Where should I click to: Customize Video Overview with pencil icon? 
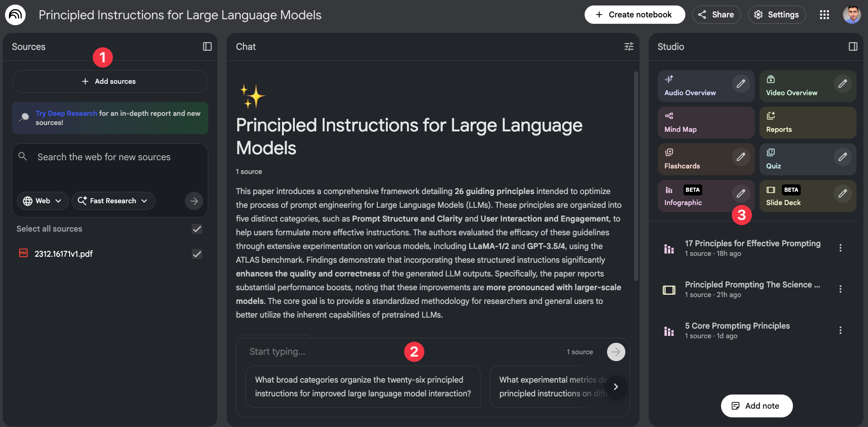(x=842, y=84)
